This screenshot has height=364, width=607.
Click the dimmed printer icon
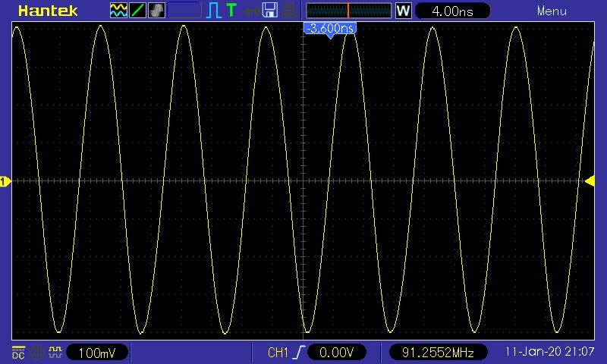pyautogui.click(x=289, y=11)
